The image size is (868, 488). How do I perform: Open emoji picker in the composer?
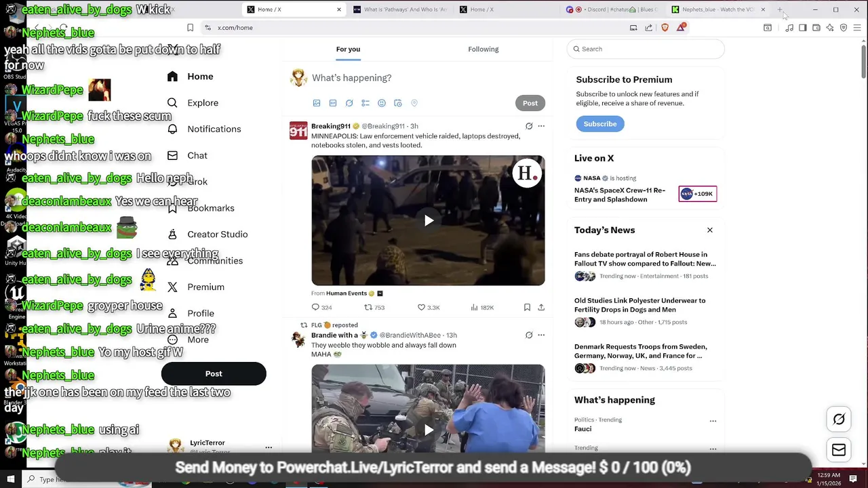[382, 103]
